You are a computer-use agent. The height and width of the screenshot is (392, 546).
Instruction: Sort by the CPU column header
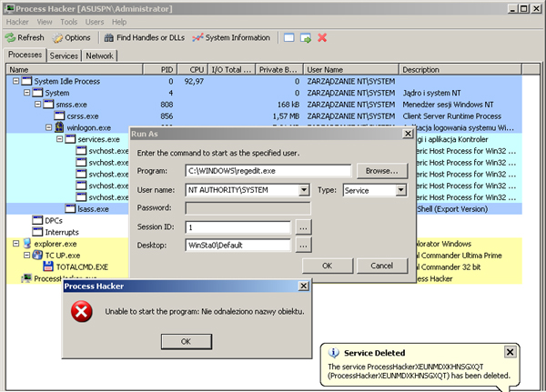(x=193, y=70)
